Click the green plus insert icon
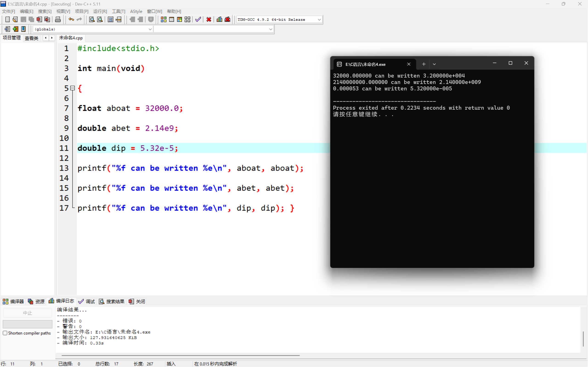 pyautogui.click(x=15, y=29)
